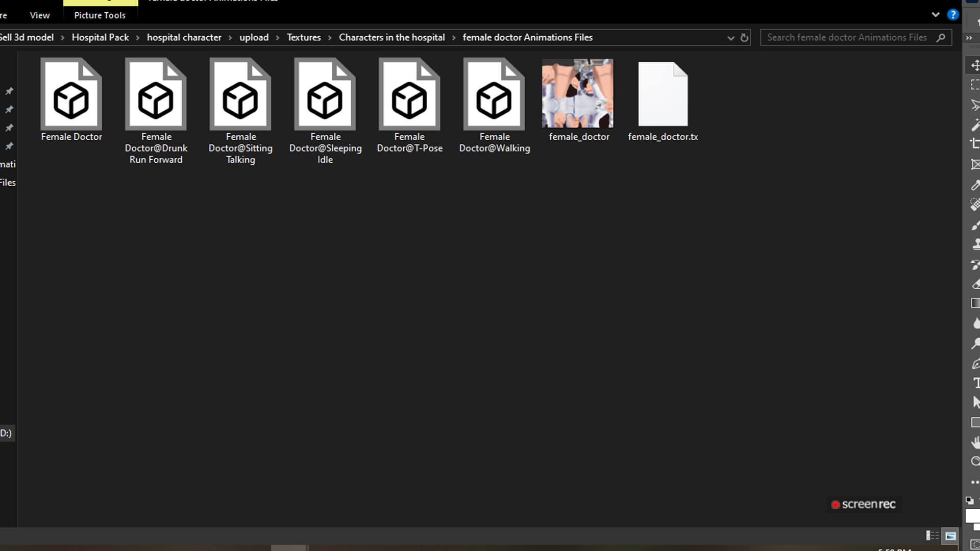Navigate to Textures folder breadcrumb
The image size is (980, 551).
pos(304,37)
